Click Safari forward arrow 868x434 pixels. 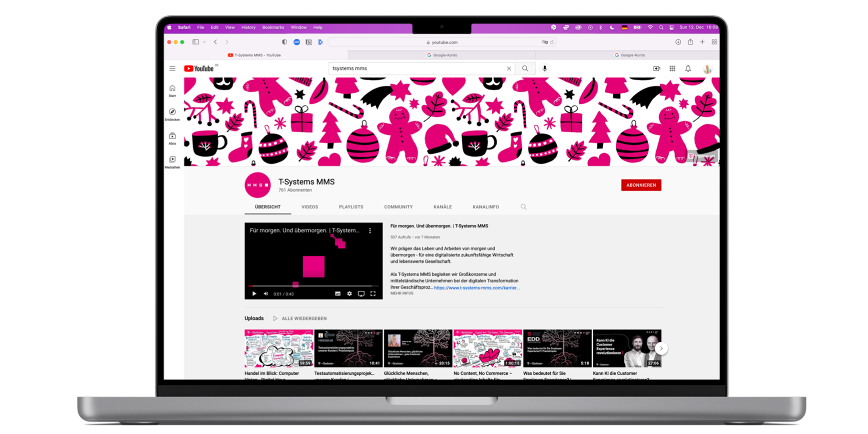pyautogui.click(x=227, y=42)
